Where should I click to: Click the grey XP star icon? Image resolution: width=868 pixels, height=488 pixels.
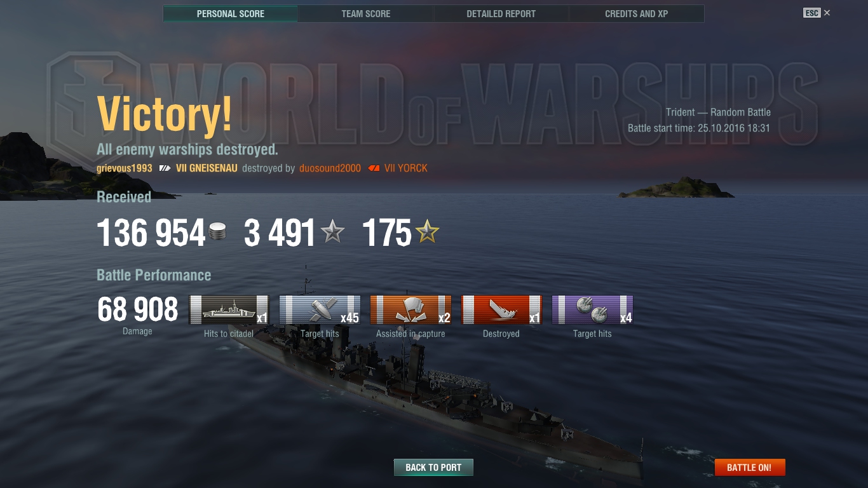pos(332,233)
